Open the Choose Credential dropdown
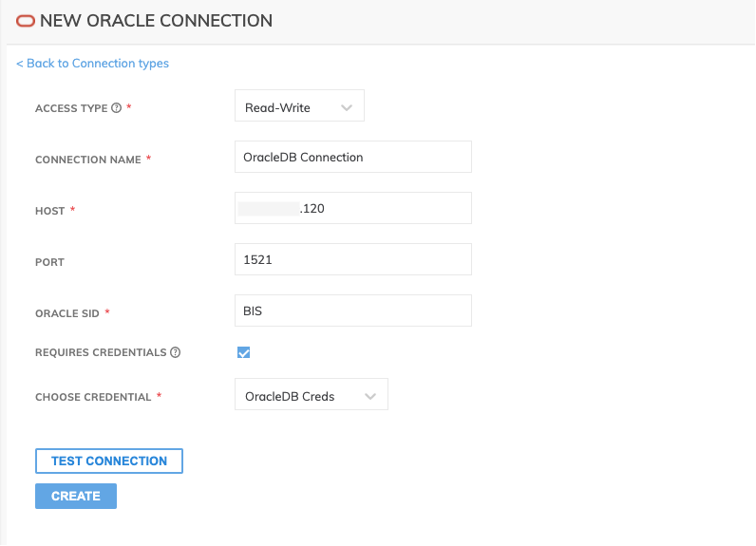The image size is (756, 546). click(x=312, y=394)
